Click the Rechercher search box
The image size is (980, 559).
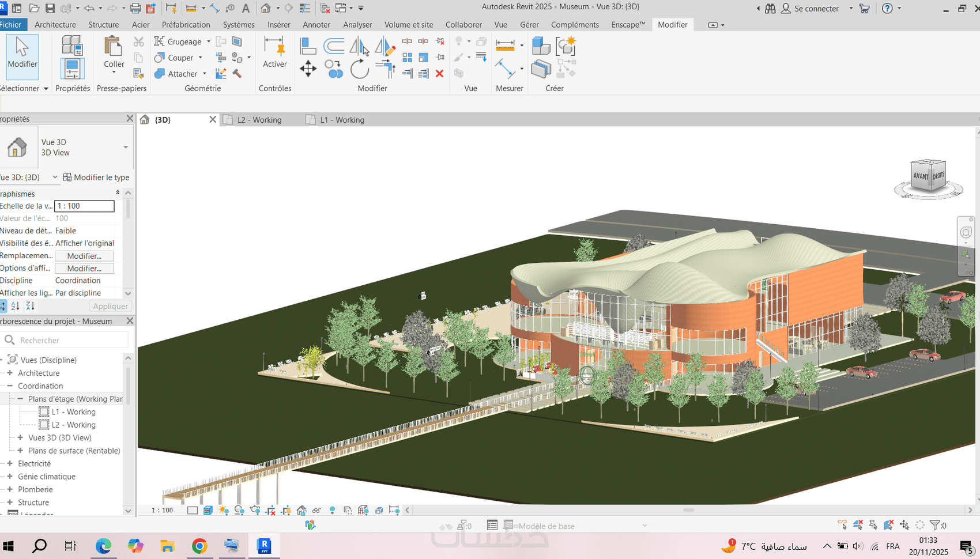pos(65,340)
